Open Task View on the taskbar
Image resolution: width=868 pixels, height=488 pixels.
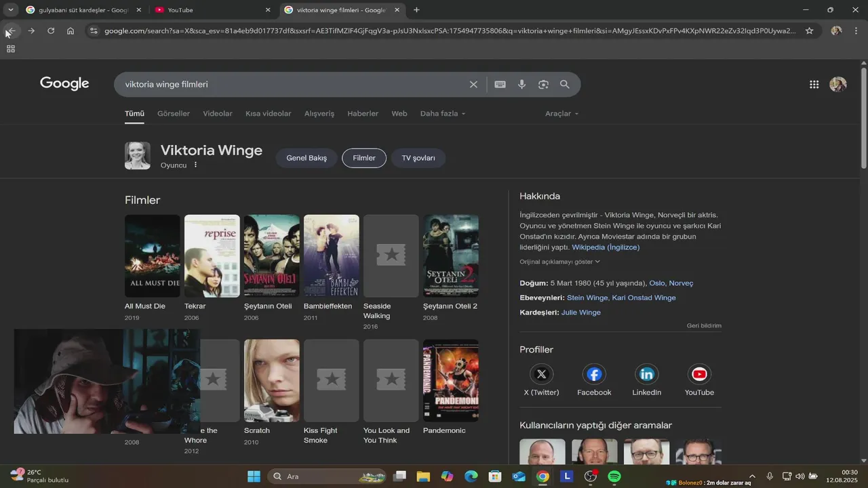[399, 476]
